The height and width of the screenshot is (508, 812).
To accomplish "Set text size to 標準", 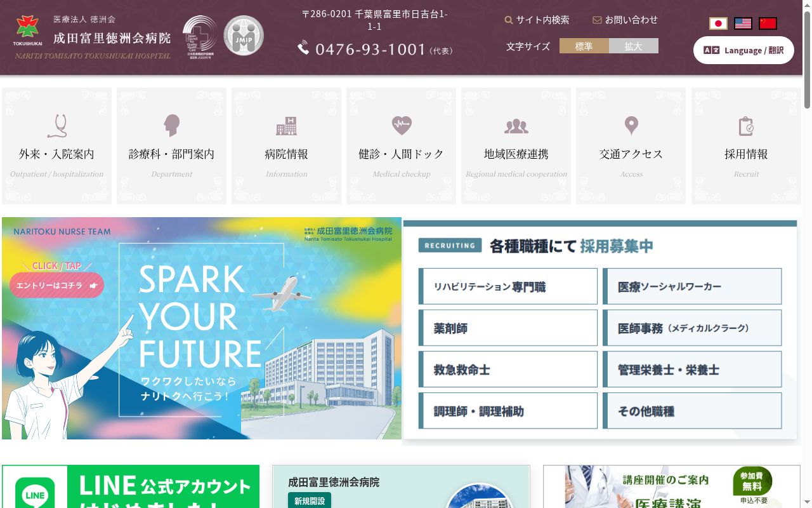I will [584, 46].
